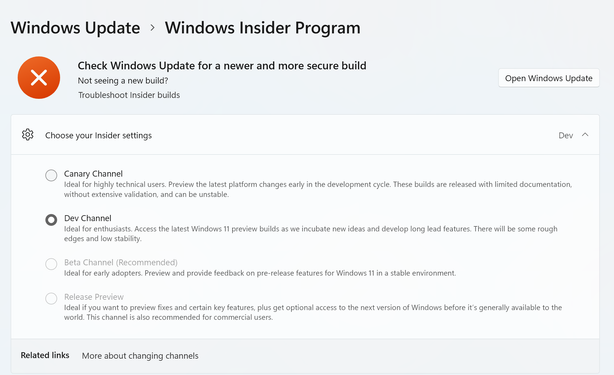Click the Canary Channel label text
614x375 pixels.
pyautogui.click(x=93, y=174)
